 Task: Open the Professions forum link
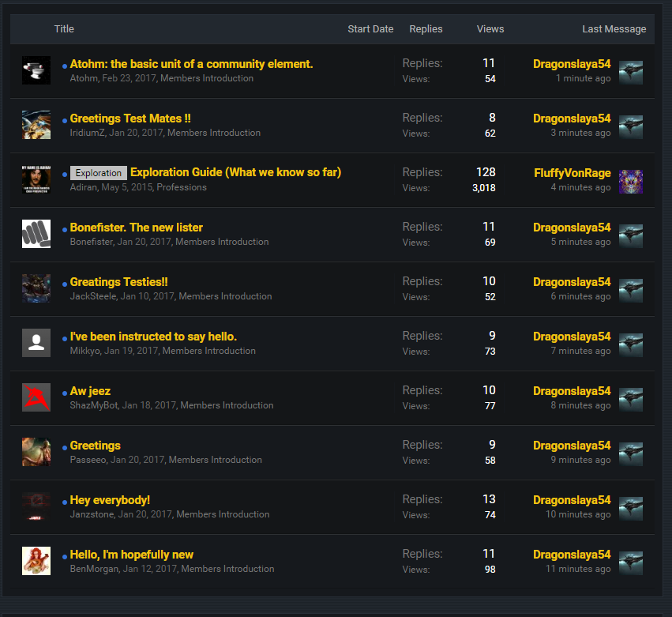coord(182,187)
